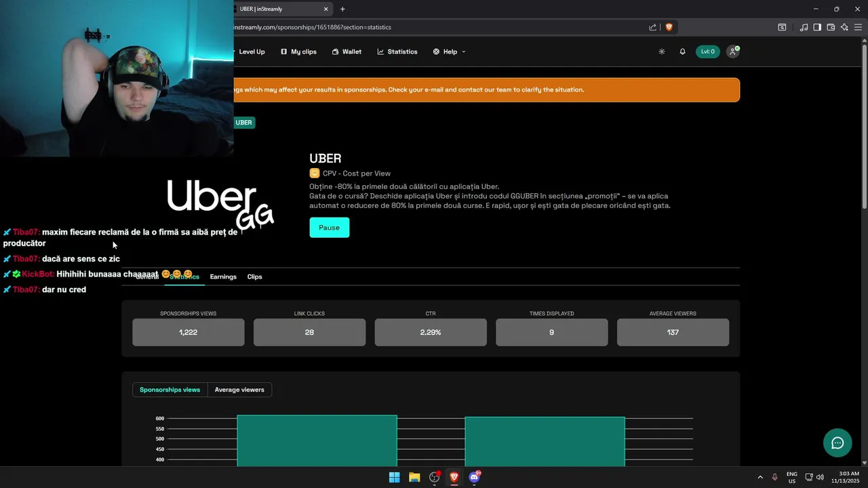The width and height of the screenshot is (868, 488).
Task: Open the live chat support bubble
Action: click(837, 443)
